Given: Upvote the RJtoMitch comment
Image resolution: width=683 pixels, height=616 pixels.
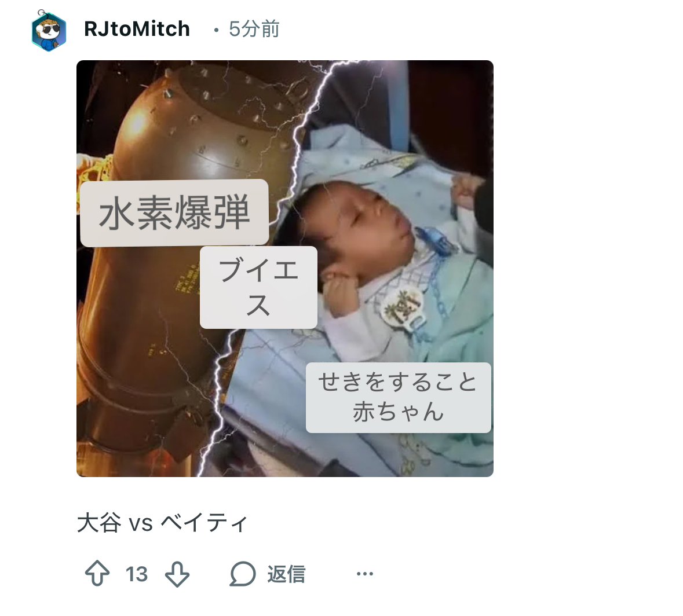Looking at the screenshot, I should 97,573.
